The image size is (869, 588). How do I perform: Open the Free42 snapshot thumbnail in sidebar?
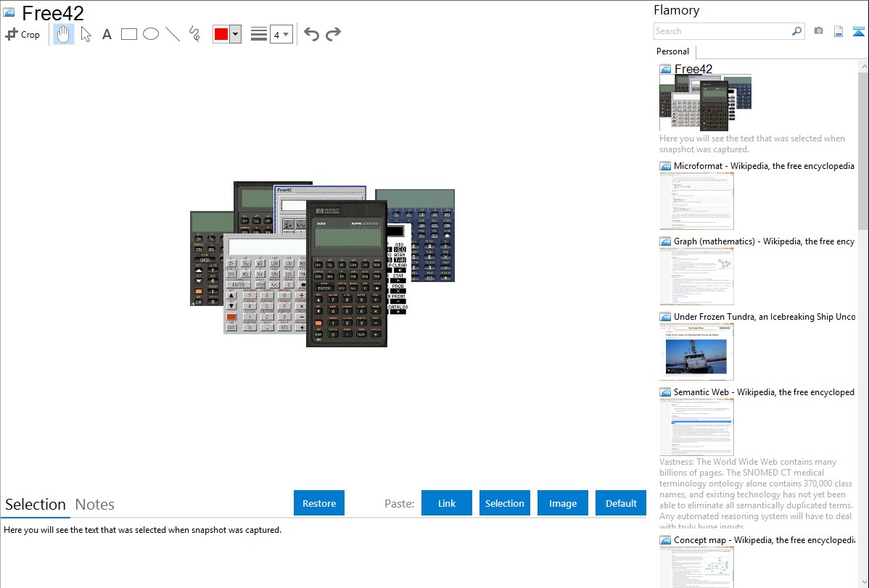coord(706,103)
